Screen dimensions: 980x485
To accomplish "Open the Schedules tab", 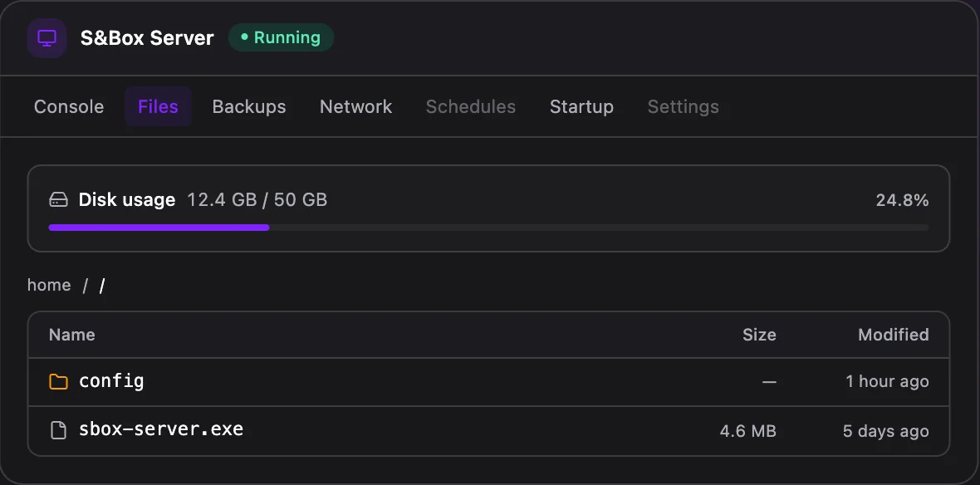I will [x=471, y=107].
